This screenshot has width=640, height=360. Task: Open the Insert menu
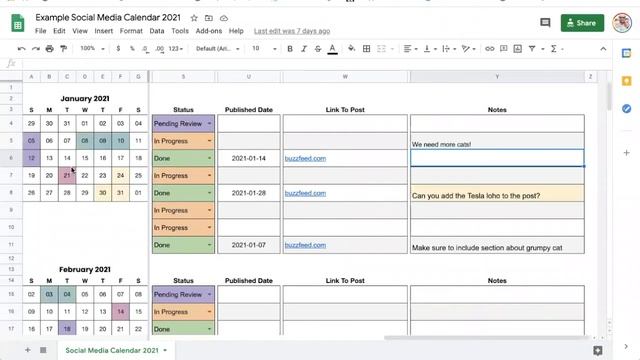click(x=104, y=31)
